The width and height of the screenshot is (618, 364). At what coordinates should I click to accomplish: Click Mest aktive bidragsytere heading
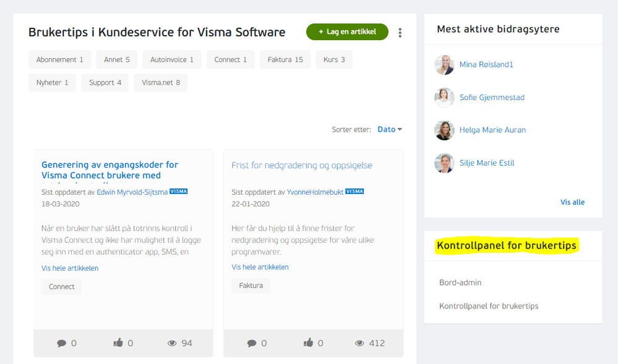click(x=498, y=29)
